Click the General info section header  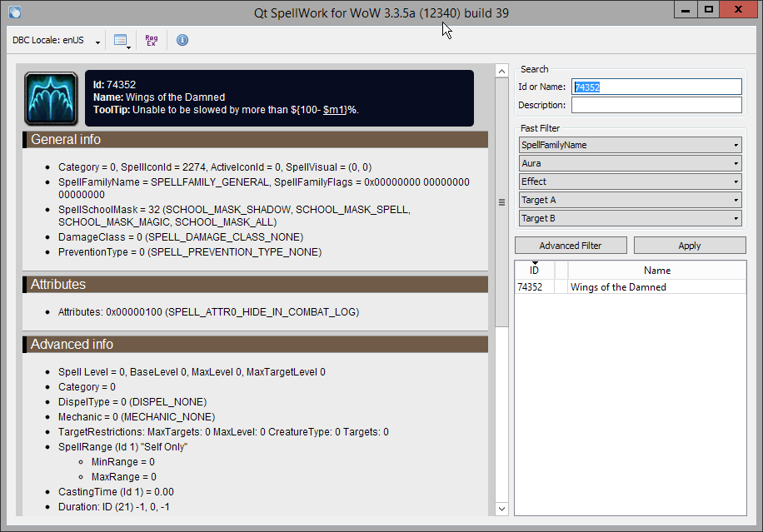[x=255, y=140]
